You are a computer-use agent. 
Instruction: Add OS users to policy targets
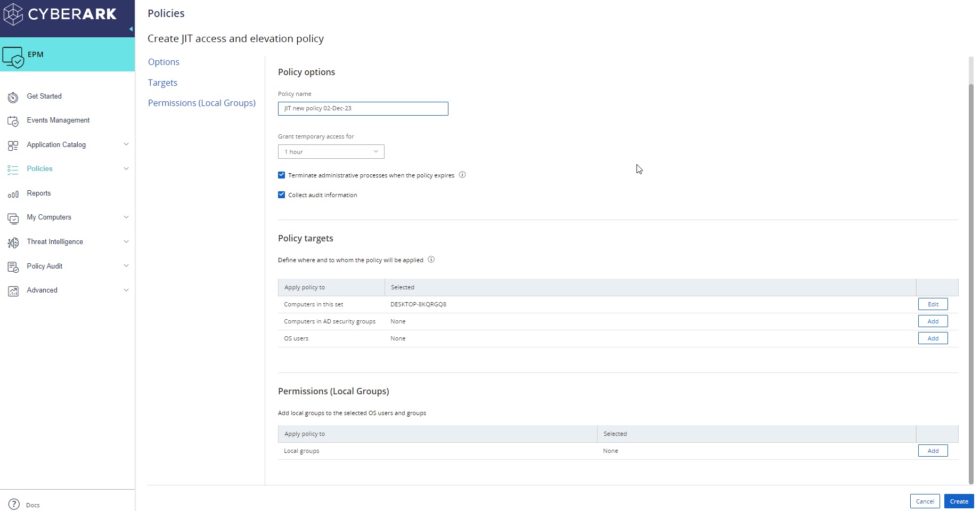[933, 338]
